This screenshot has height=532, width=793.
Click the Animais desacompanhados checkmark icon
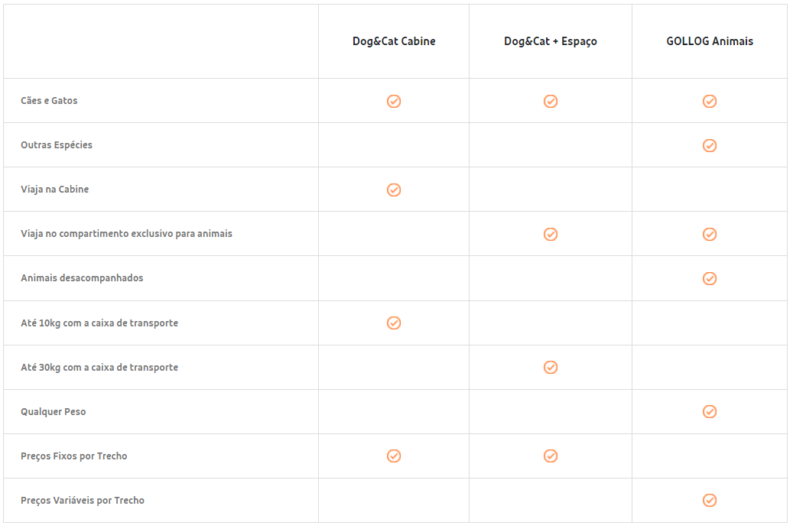coord(710,279)
